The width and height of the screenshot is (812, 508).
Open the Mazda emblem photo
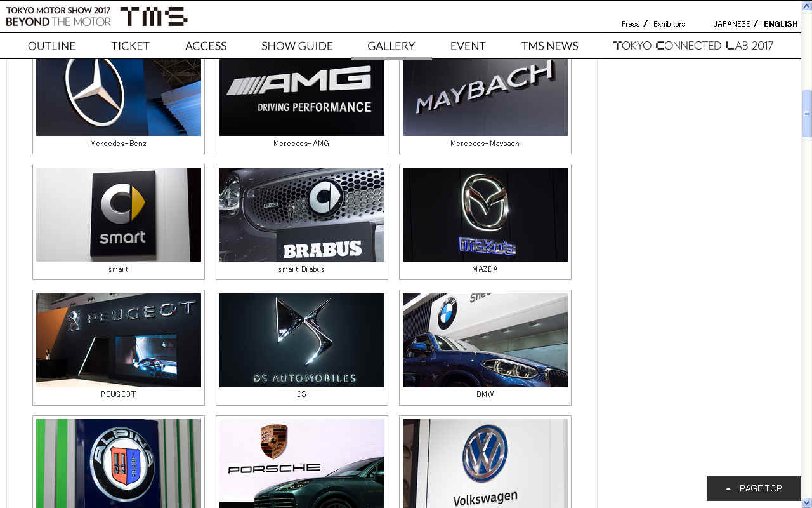point(485,215)
